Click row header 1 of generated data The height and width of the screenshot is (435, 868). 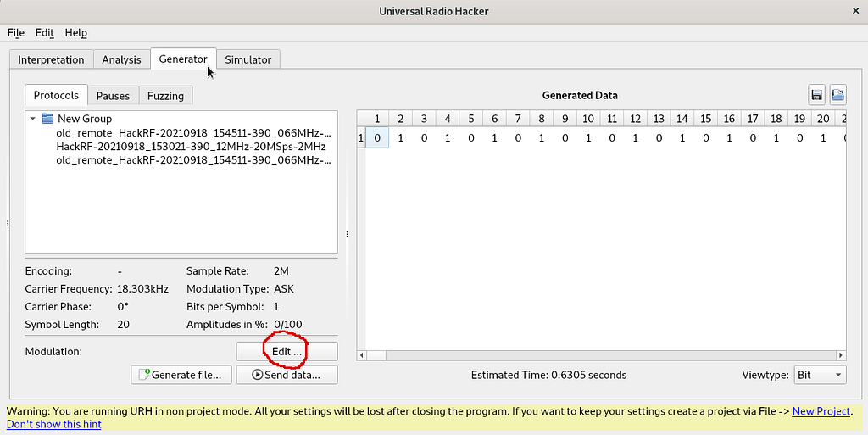pos(361,138)
